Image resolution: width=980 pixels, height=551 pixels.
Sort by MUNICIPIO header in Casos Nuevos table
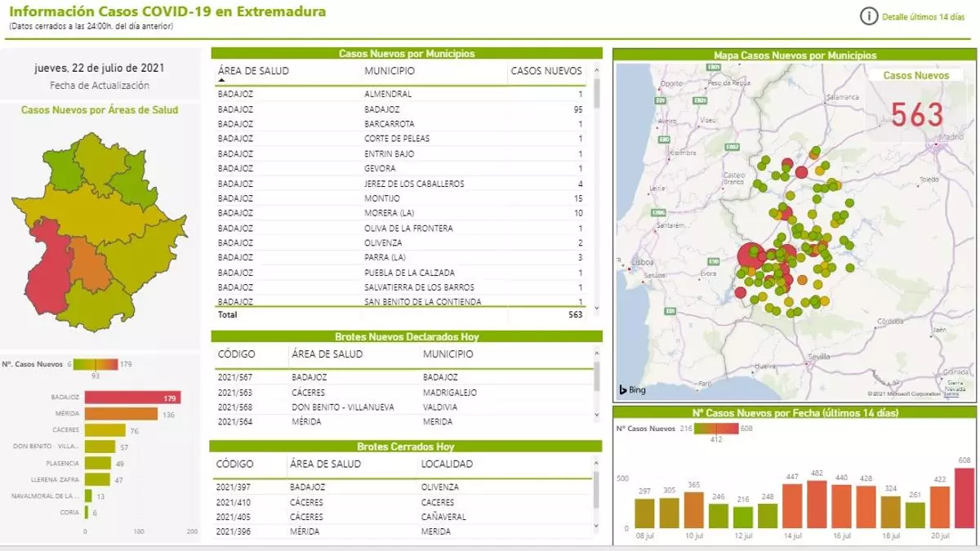tap(390, 71)
